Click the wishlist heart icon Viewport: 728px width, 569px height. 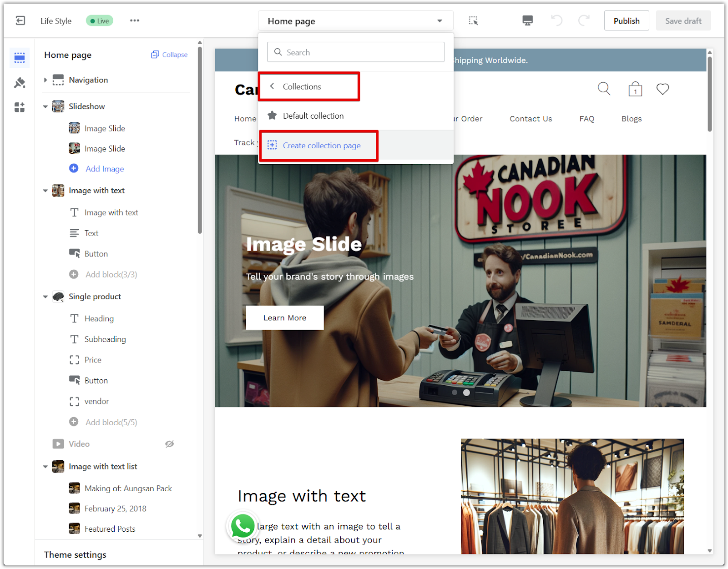tap(663, 89)
